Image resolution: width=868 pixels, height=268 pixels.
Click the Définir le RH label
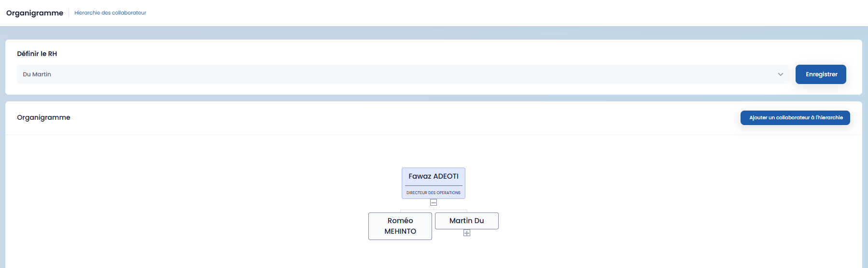pos(37,54)
